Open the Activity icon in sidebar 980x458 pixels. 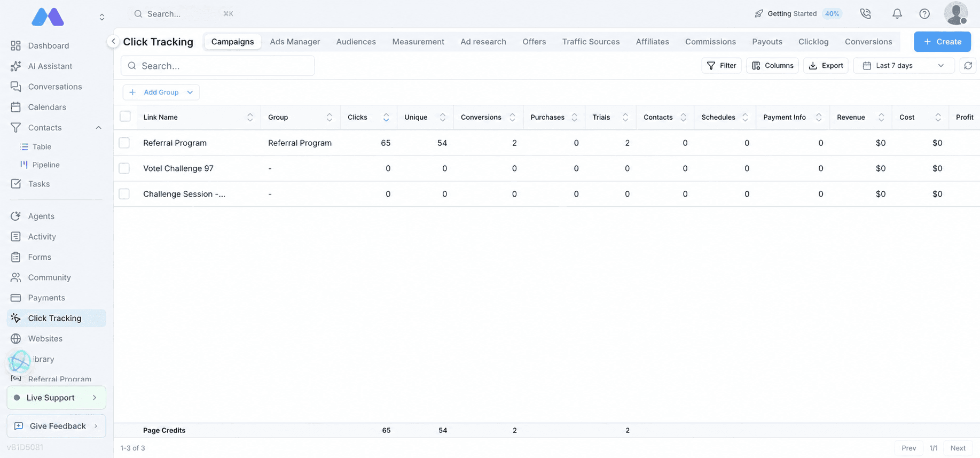tap(16, 237)
